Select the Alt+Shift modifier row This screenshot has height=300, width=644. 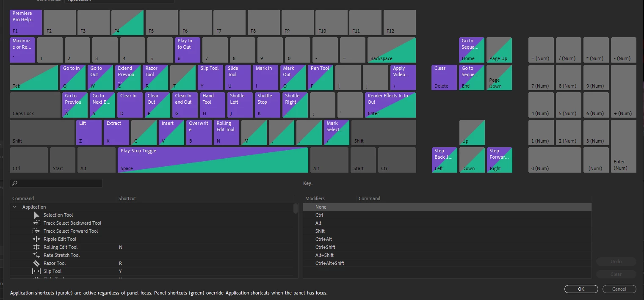[x=447, y=255]
